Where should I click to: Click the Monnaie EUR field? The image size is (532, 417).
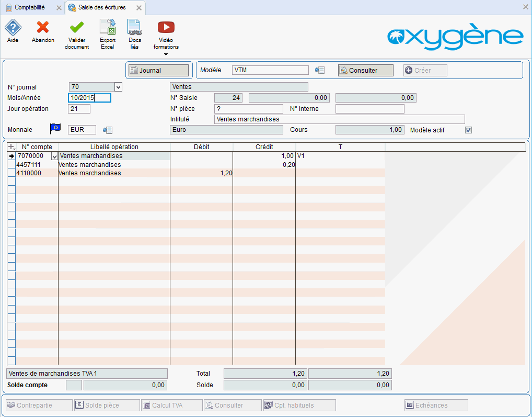pyautogui.click(x=82, y=130)
